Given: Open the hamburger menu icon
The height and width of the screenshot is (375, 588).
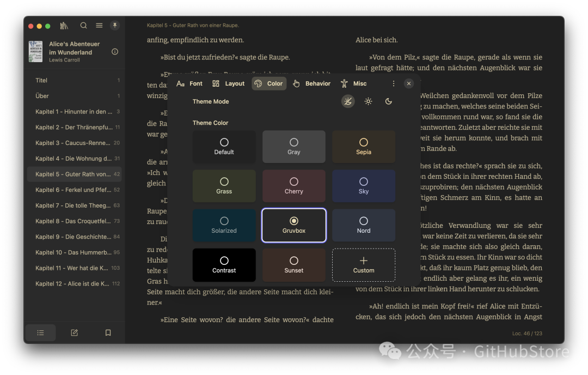Looking at the screenshot, I should coord(99,26).
